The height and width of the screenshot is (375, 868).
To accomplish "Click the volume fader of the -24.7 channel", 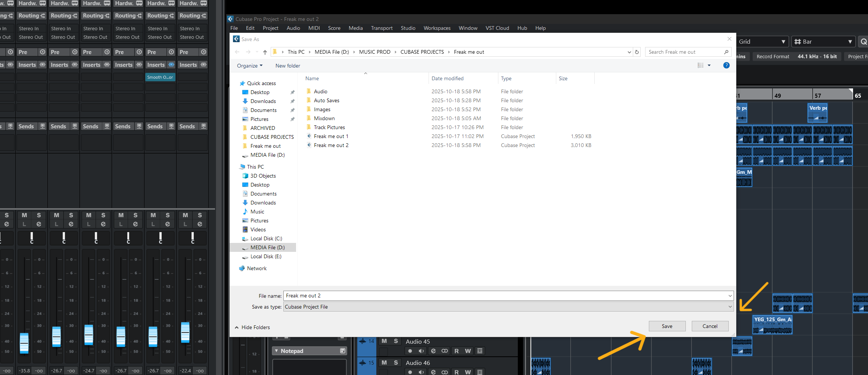I will (x=89, y=335).
